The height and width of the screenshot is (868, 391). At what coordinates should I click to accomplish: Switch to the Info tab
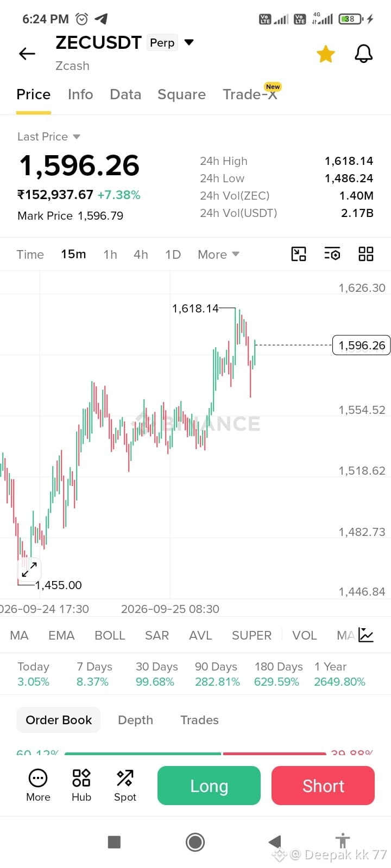tap(80, 94)
